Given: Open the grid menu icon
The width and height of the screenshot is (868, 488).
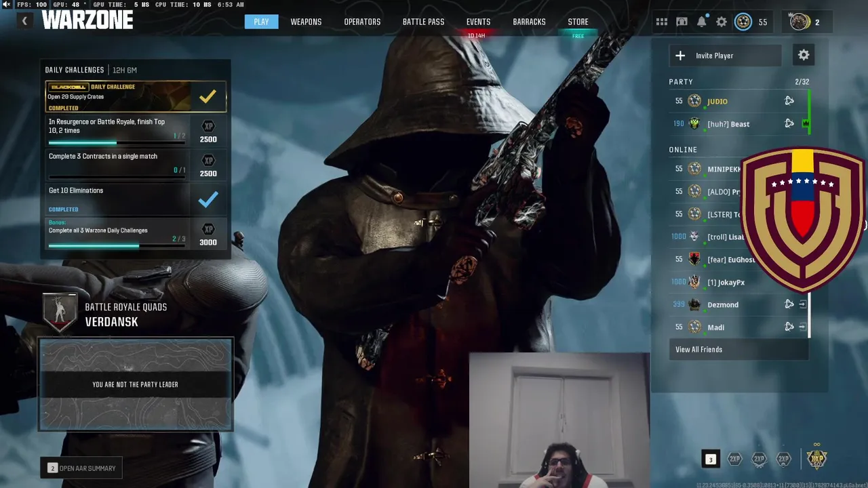Looking at the screenshot, I should coord(662,22).
